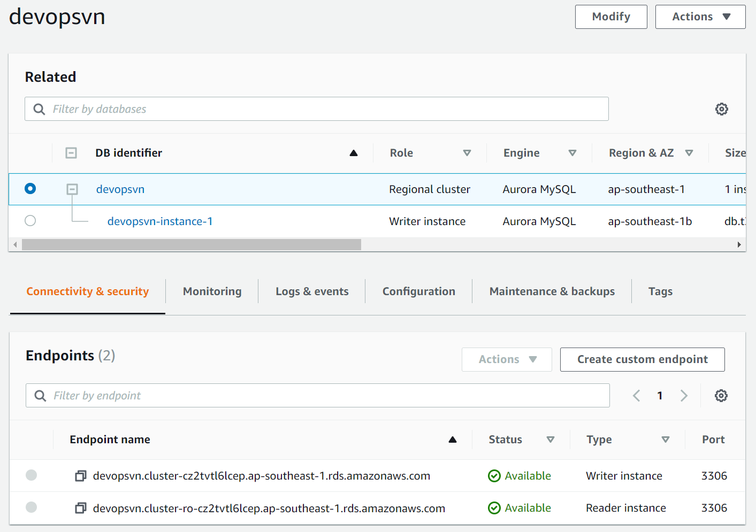Open the Endpoints table settings gear

721,396
